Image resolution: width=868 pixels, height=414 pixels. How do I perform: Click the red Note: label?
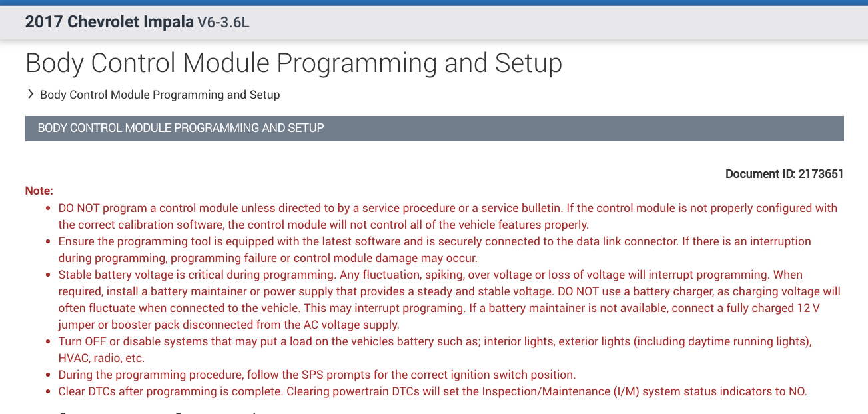pyautogui.click(x=39, y=191)
